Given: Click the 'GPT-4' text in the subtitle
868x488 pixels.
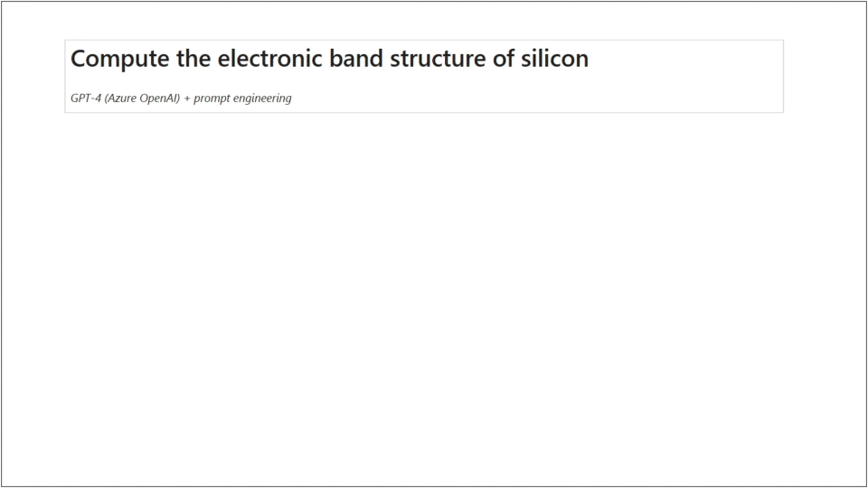Looking at the screenshot, I should [x=86, y=98].
